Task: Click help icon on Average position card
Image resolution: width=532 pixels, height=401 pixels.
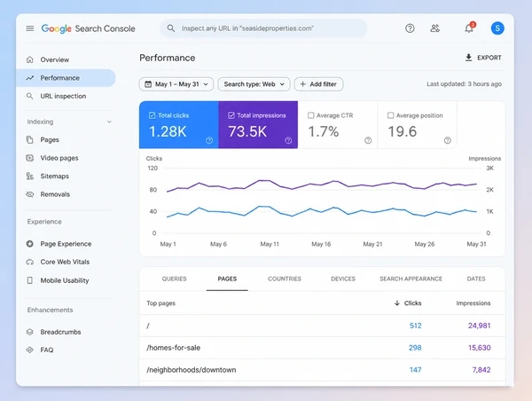Action: point(448,140)
